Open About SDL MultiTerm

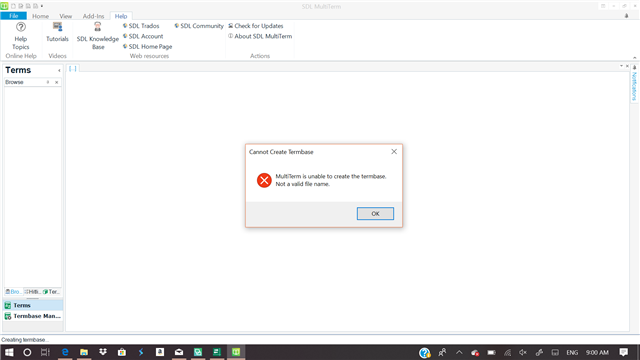[260, 36]
